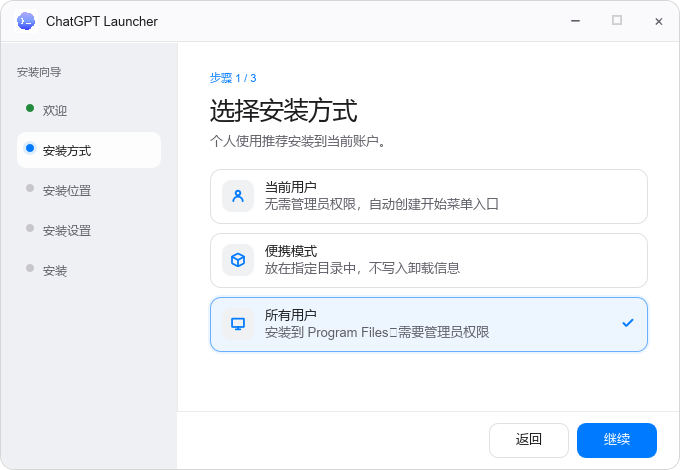The height and width of the screenshot is (470, 680).
Task: Click the 放在指定目录中 description text
Action: tap(362, 268)
